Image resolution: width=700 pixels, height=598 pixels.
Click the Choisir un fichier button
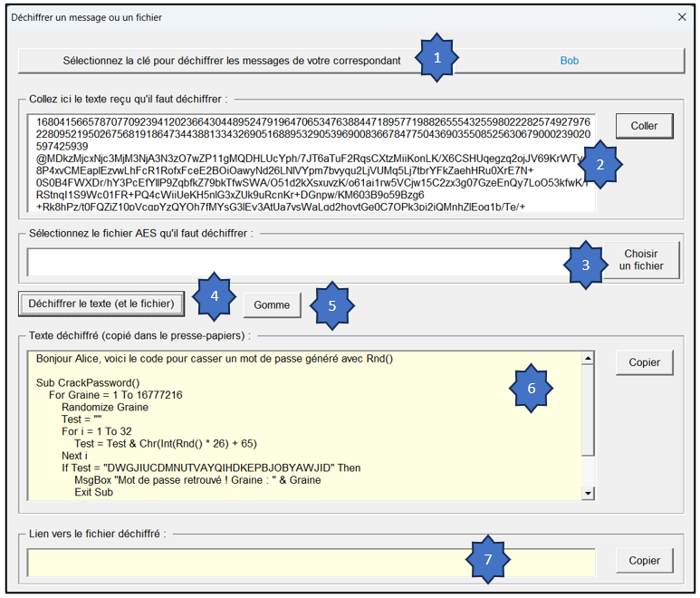(641, 260)
